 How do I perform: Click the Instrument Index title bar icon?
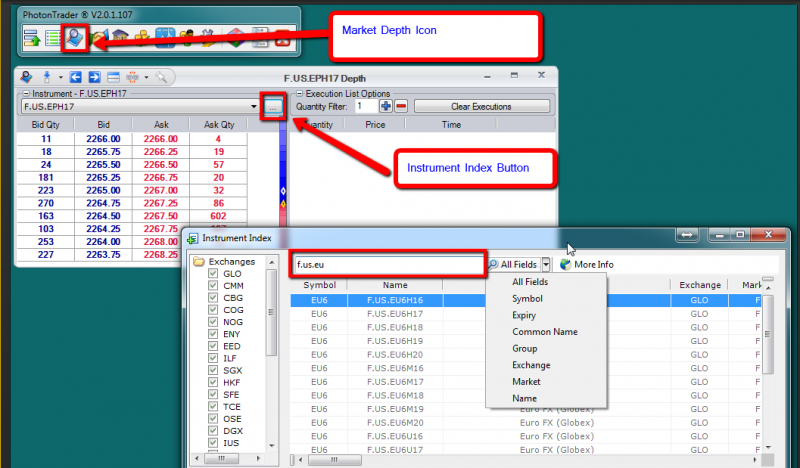[x=192, y=238]
